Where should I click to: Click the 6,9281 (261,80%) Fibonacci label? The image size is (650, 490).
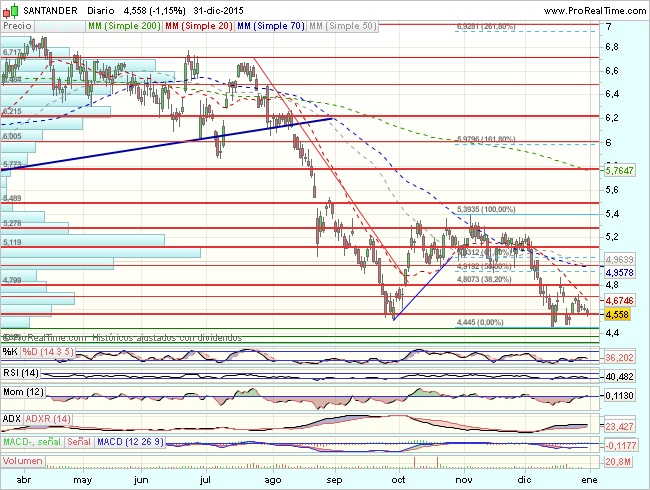[x=486, y=27]
